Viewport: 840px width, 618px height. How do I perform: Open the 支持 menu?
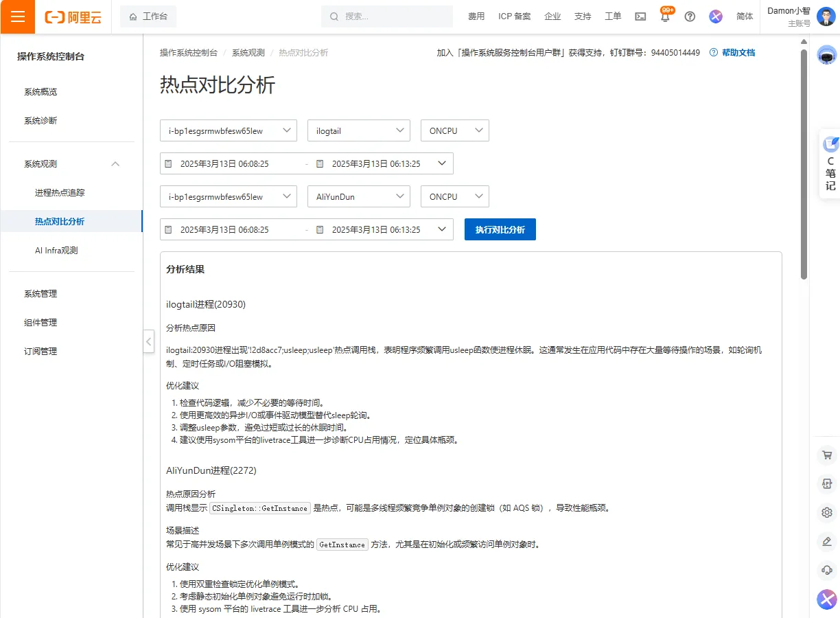[x=583, y=16]
